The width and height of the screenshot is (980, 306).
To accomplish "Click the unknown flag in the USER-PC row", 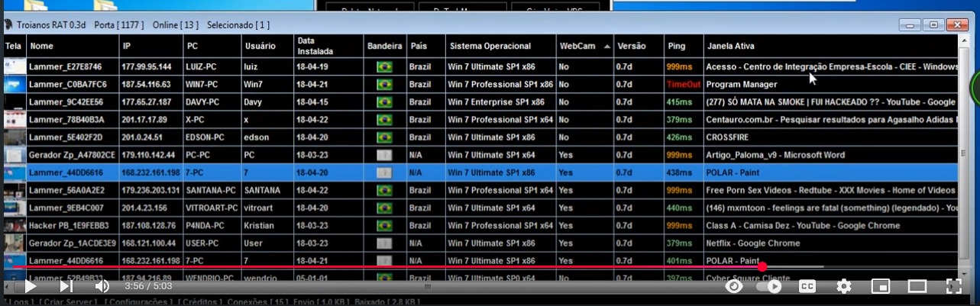I will click(x=384, y=243).
